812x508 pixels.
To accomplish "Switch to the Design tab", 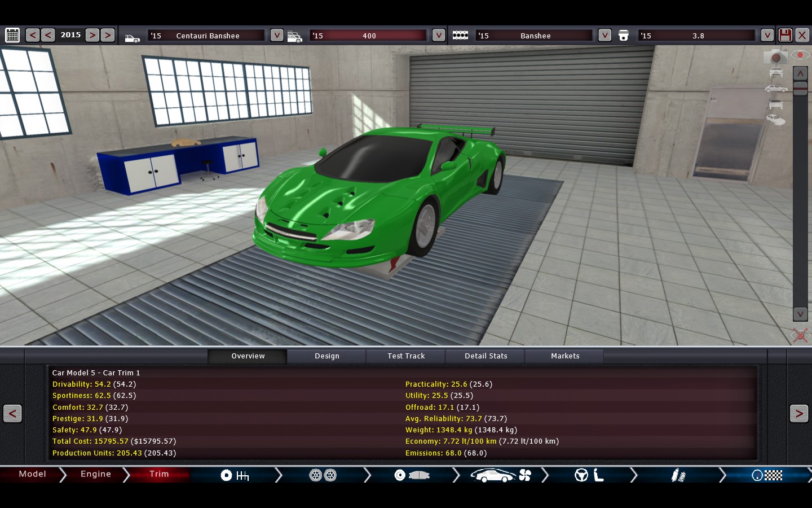I will [x=327, y=356].
